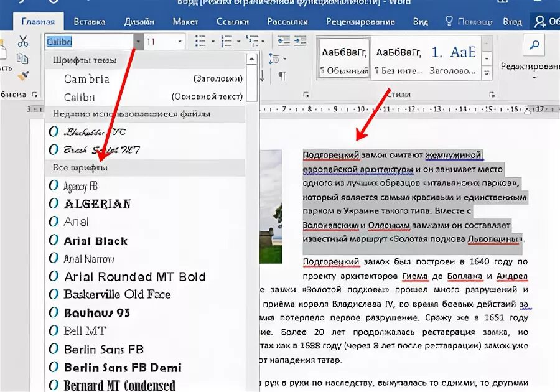Apply multilevel list formatting

[x=252, y=42]
